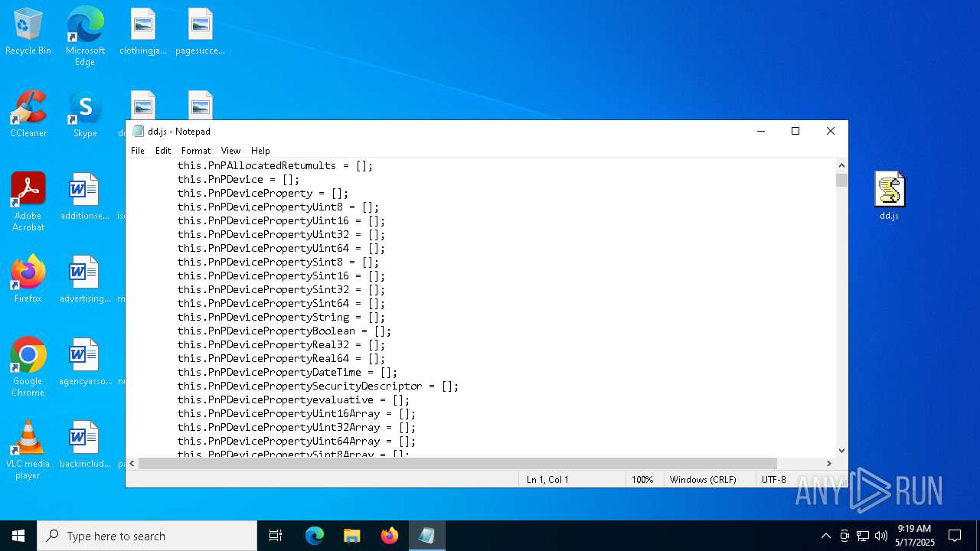
Task: Launch Edge from the taskbar
Action: pos(315,536)
